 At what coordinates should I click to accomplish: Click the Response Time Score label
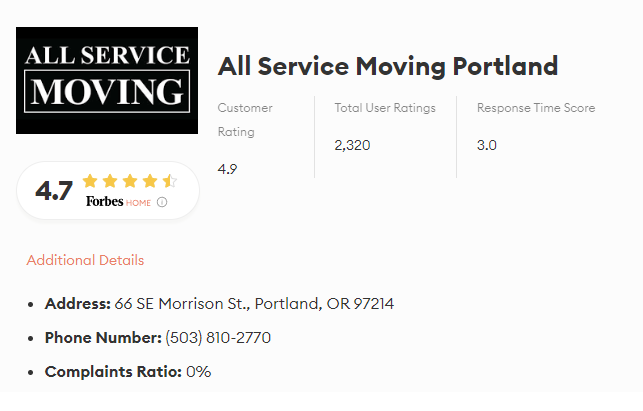536,108
